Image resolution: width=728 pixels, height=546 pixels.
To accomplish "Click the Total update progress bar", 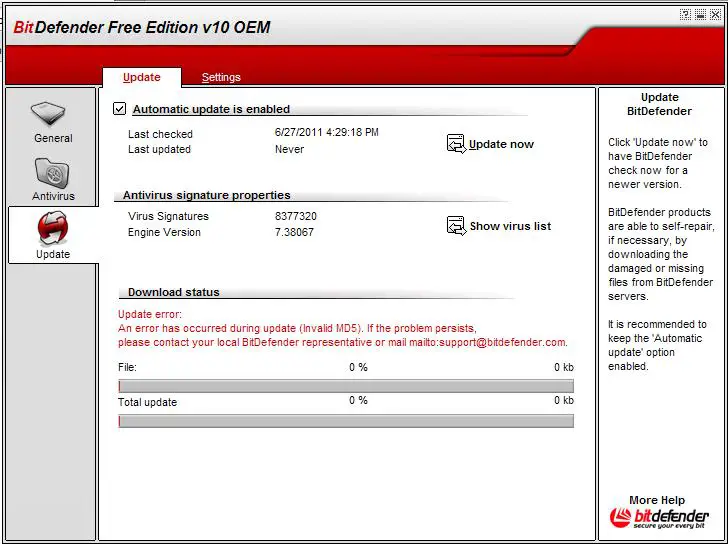I will (346, 421).
